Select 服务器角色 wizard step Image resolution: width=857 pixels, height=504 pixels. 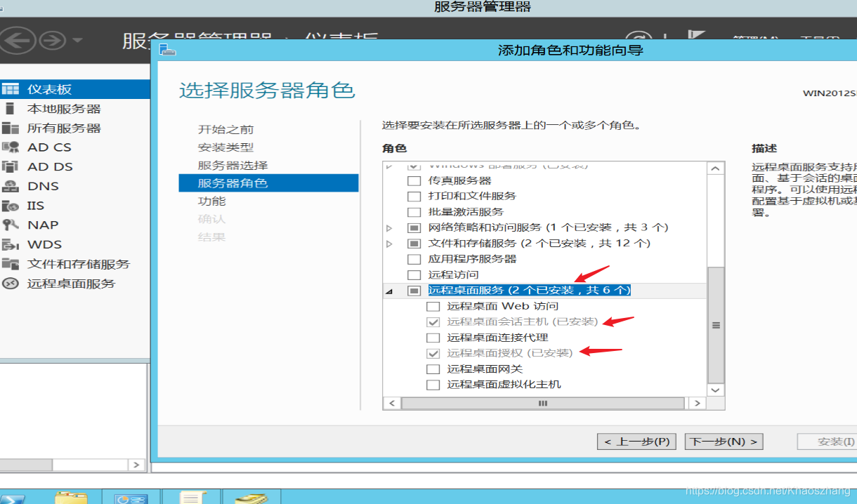click(269, 183)
